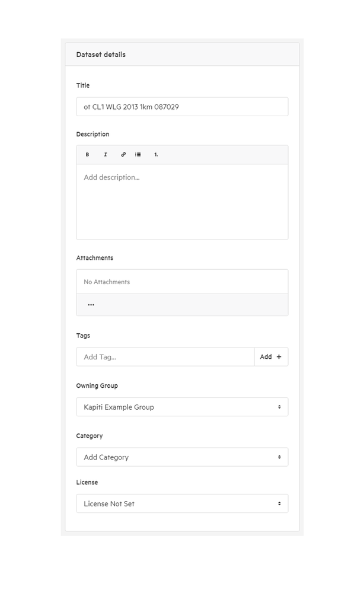Open the three-dot attachments options menu
Screen dimensions: 364x593
(x=91, y=304)
